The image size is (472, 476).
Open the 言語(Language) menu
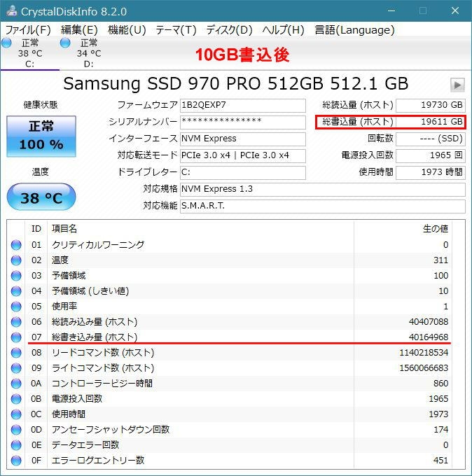(x=354, y=30)
